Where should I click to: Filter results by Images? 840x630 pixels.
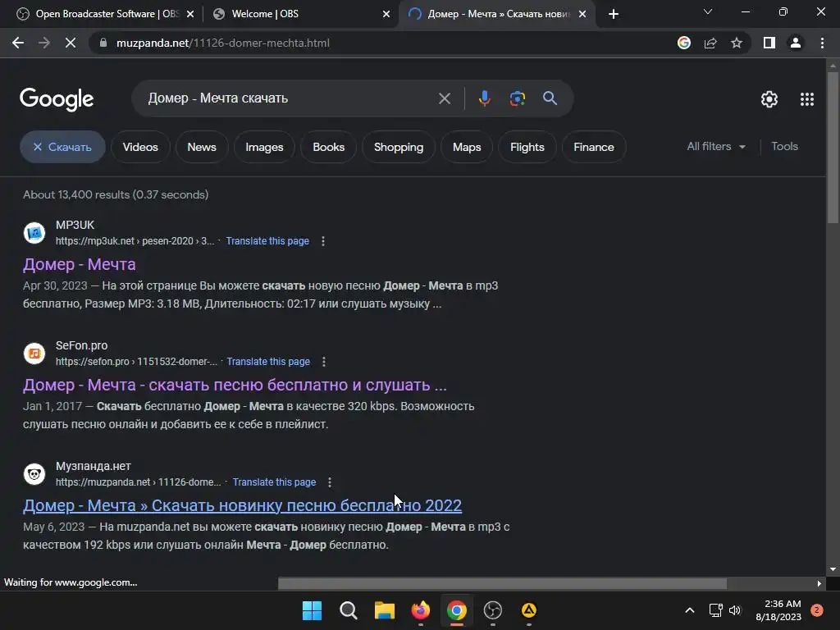264,147
